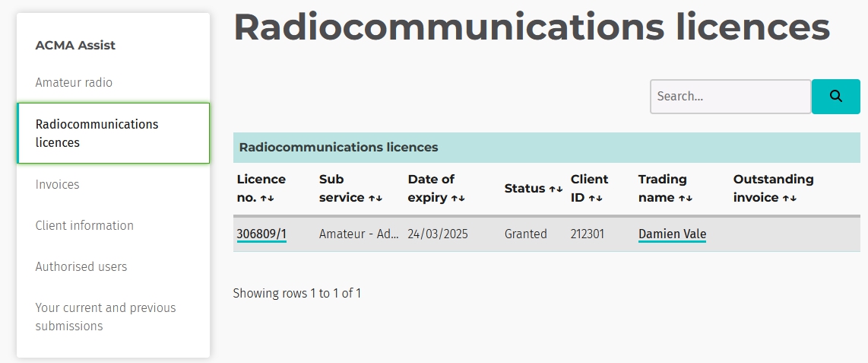
Task: Open Authorised users sidebar item
Action: point(81,266)
